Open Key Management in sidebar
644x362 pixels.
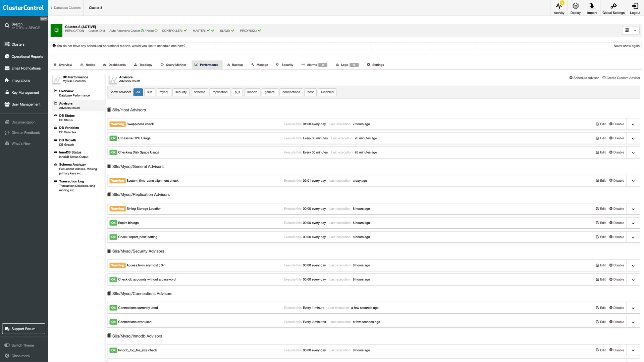[x=22, y=92]
